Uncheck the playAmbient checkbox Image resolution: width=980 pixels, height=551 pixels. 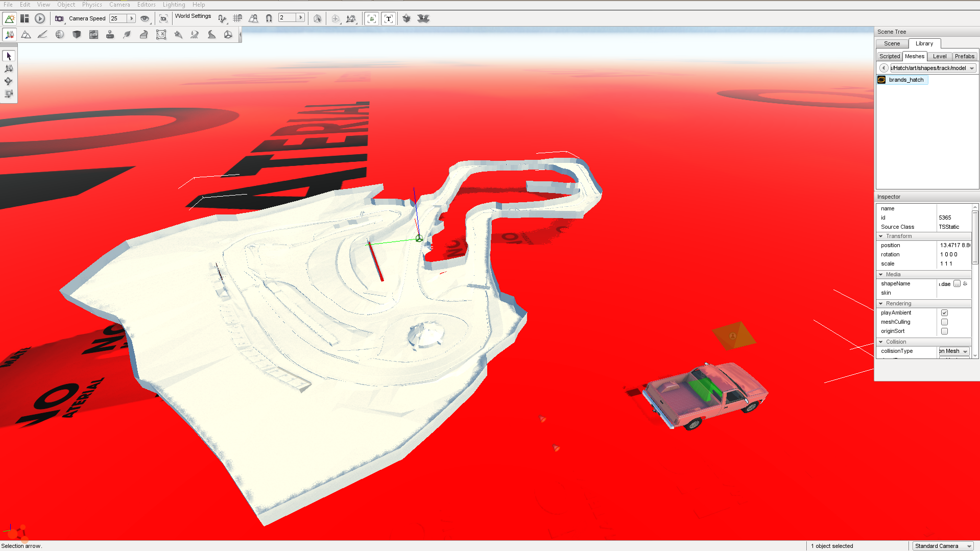(944, 313)
